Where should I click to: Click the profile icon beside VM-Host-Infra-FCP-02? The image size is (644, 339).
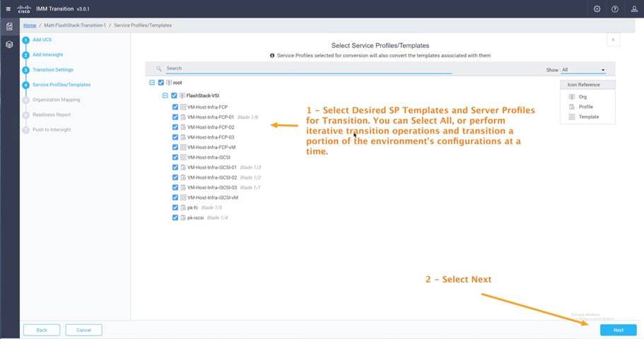coord(183,127)
